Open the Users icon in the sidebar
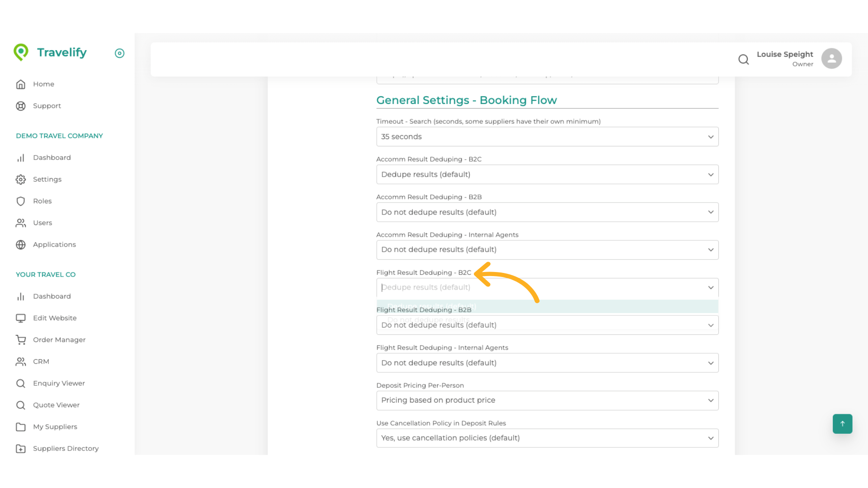This screenshot has width=868, height=488. 21,223
